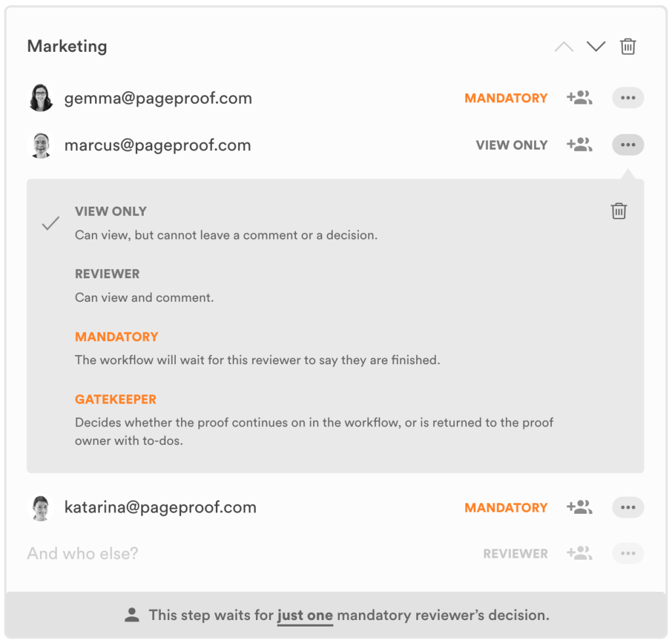Delete the Marketing step using the trash icon
Screen dimensions: 672x643
click(628, 46)
